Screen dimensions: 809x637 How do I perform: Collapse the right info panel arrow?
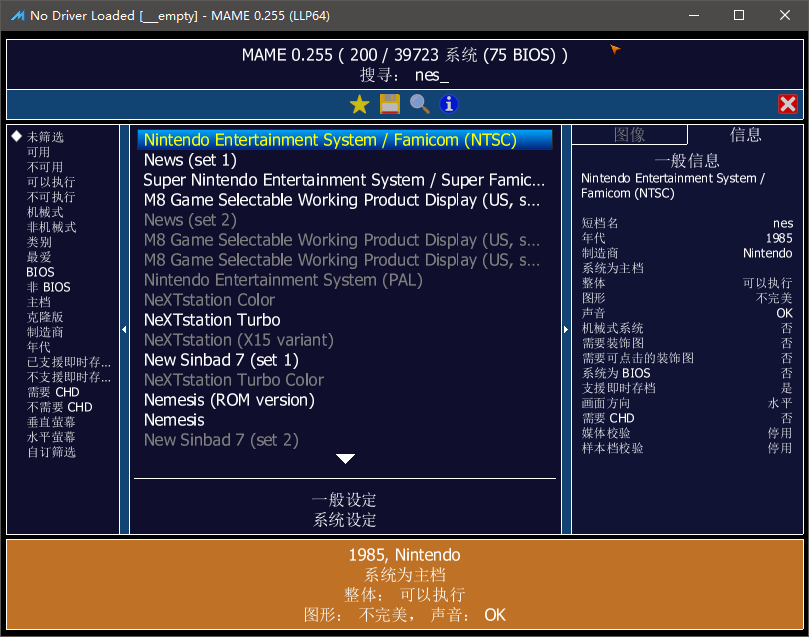(x=566, y=329)
